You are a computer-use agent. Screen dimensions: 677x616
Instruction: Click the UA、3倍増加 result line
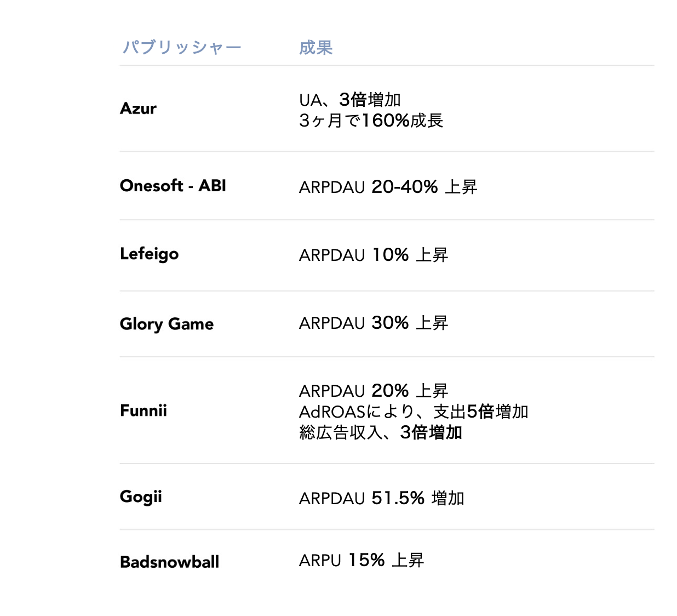click(x=350, y=100)
